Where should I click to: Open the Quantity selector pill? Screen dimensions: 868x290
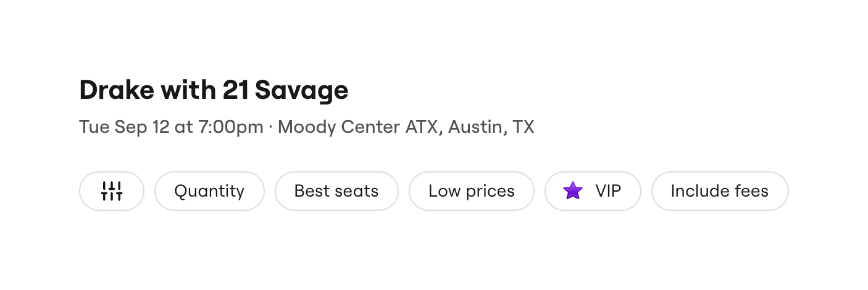209,191
